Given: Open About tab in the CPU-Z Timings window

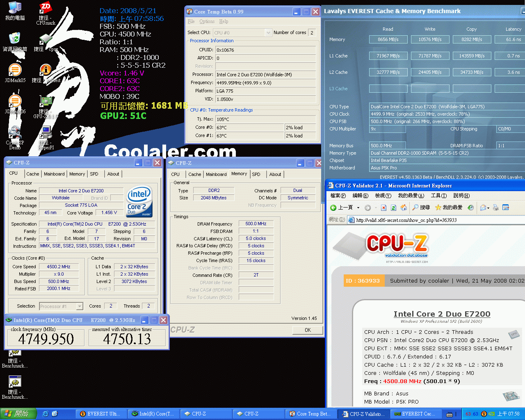Looking at the screenshot, I should click(275, 174).
